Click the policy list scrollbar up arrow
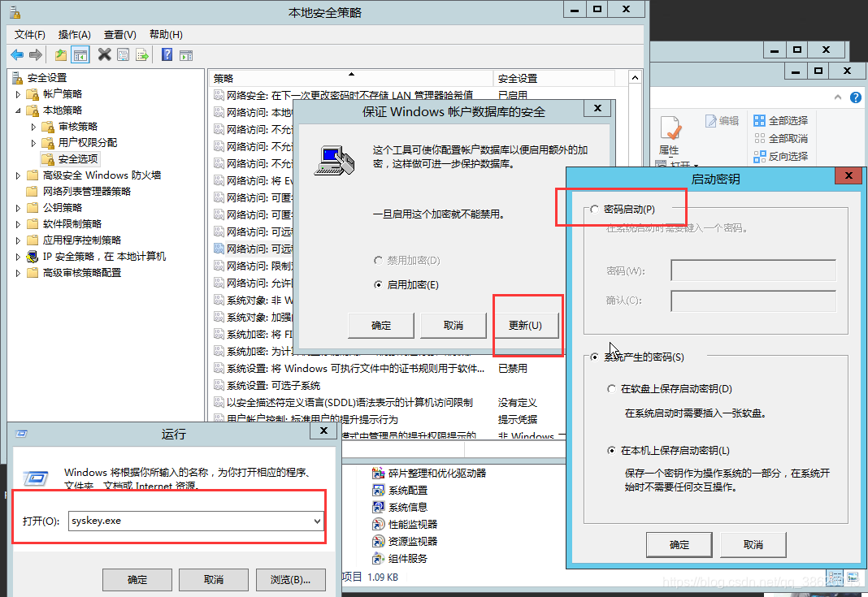 (x=635, y=77)
